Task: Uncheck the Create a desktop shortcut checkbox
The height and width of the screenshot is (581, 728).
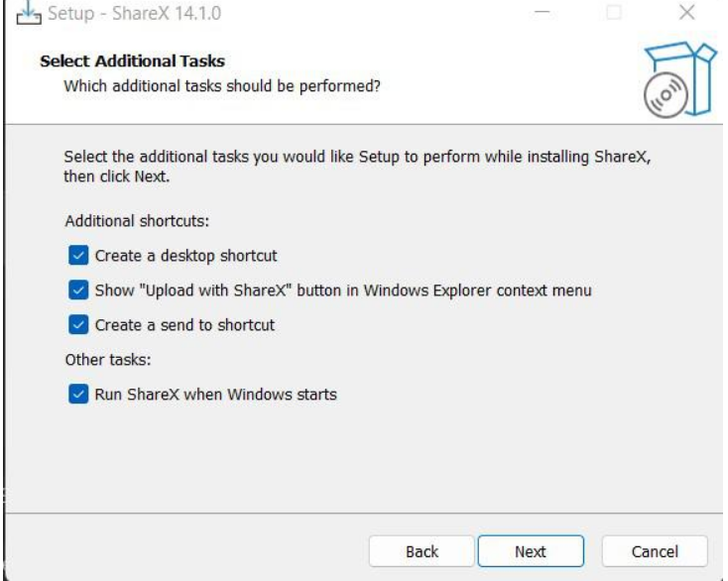Action: coord(78,256)
